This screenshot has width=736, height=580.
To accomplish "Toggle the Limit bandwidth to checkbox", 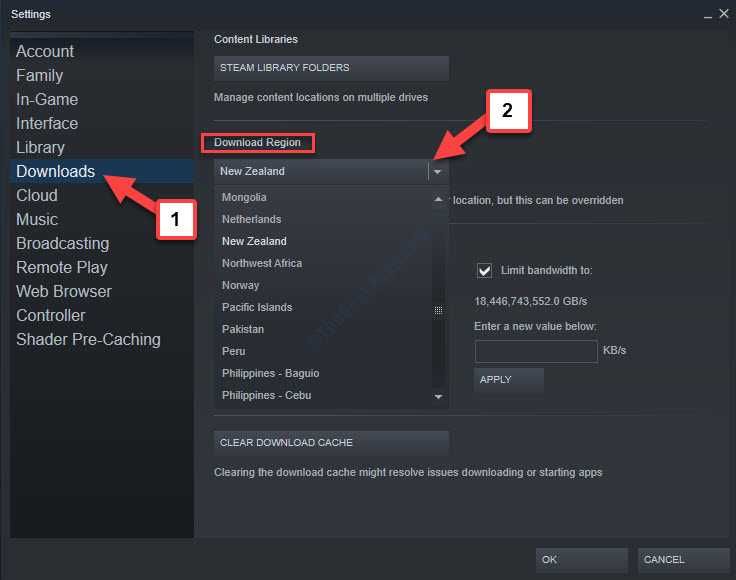I will (484, 271).
